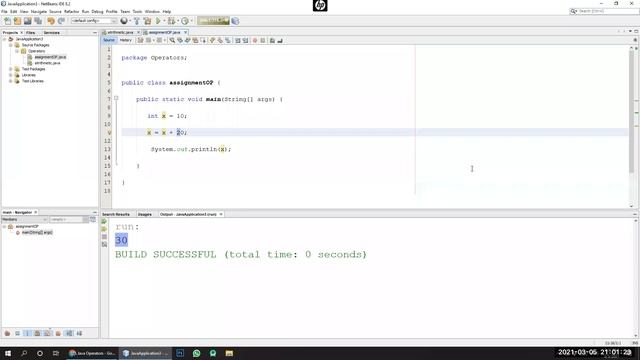Open the Tools menu
This screenshot has width=640, height=360.
tap(137, 11)
